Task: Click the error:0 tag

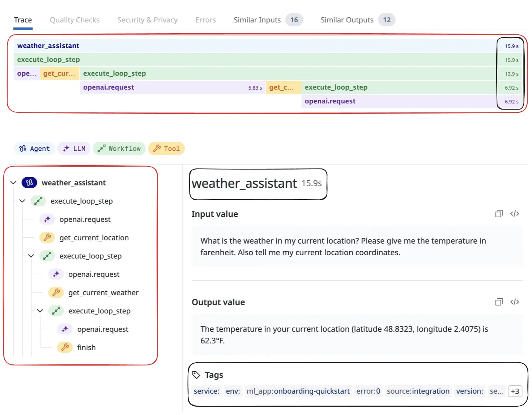Action: [368, 391]
